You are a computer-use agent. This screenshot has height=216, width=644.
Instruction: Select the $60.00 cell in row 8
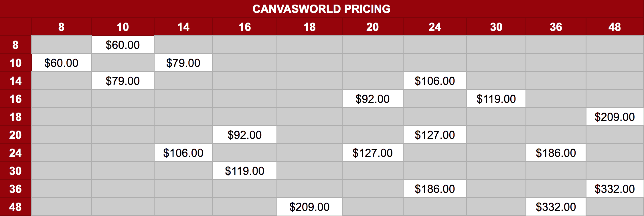point(123,45)
